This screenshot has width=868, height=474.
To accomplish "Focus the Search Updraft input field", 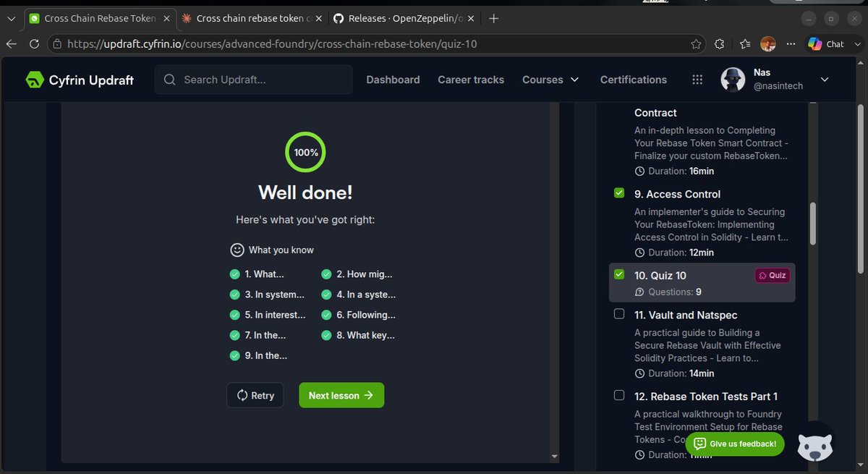I will [x=254, y=80].
